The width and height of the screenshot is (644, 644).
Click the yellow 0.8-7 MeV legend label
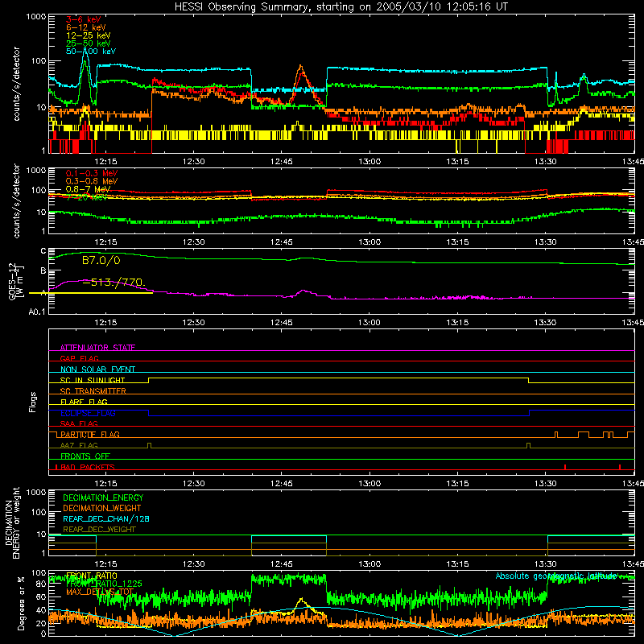click(89, 189)
